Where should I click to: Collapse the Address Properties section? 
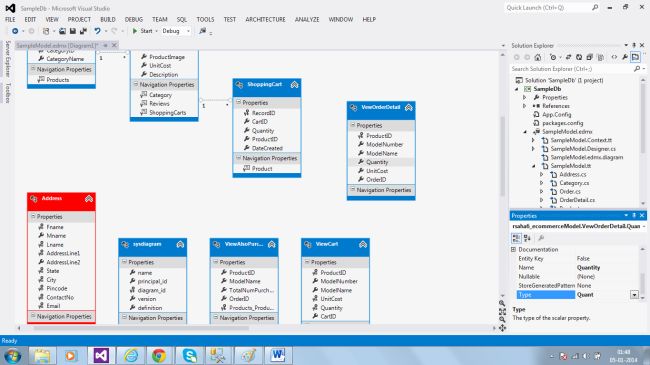click(x=33, y=217)
